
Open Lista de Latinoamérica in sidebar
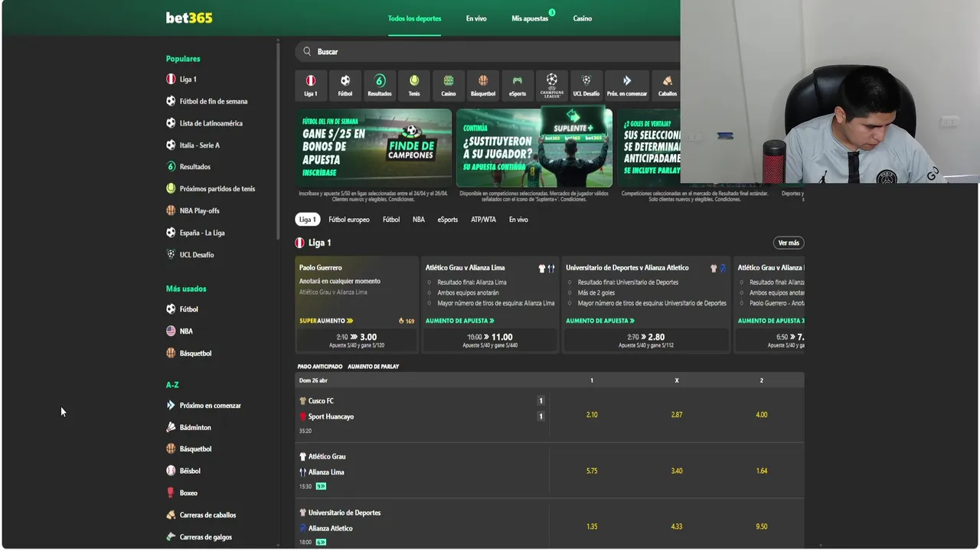[x=204, y=123]
